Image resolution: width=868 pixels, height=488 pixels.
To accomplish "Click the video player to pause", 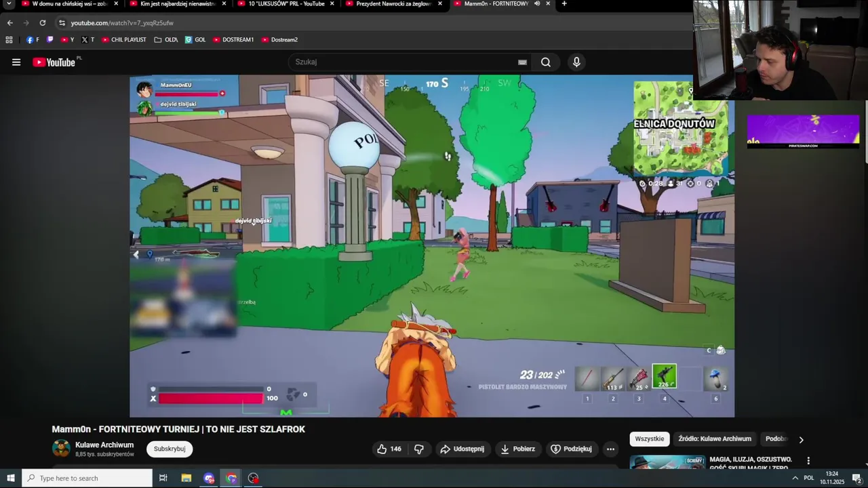I will [432, 246].
